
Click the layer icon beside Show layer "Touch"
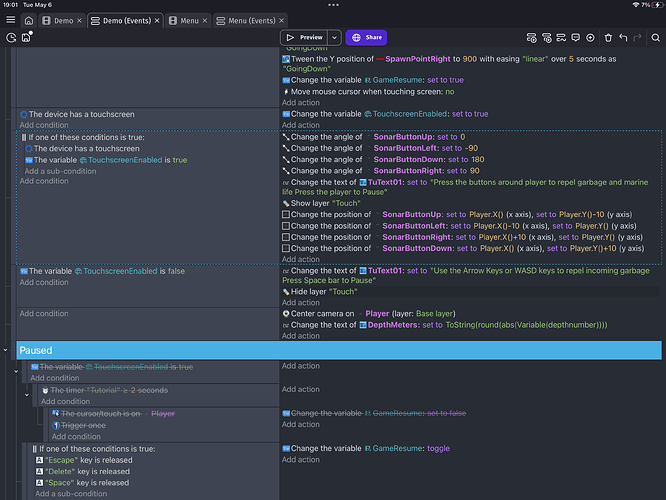(286, 203)
